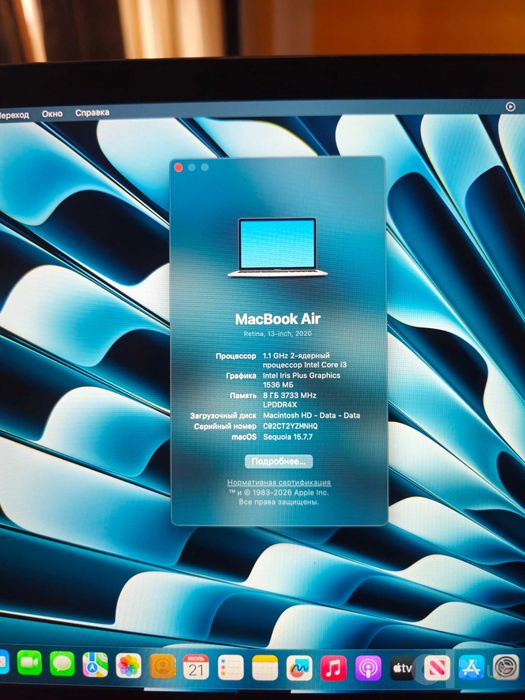The width and height of the screenshot is (525, 700).
Task: Open Notes app in the Dock
Action: pyautogui.click(x=265, y=668)
